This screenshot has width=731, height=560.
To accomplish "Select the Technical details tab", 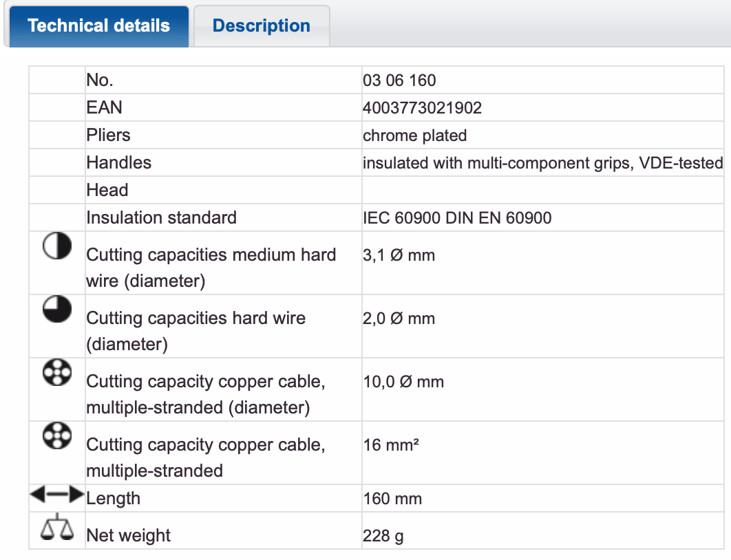I will click(x=98, y=26).
